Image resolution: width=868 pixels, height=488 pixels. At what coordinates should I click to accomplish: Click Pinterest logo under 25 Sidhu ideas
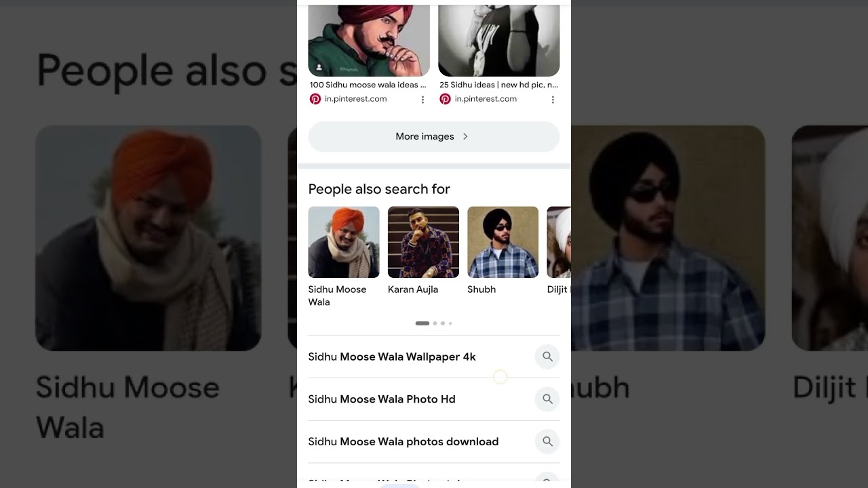445,99
